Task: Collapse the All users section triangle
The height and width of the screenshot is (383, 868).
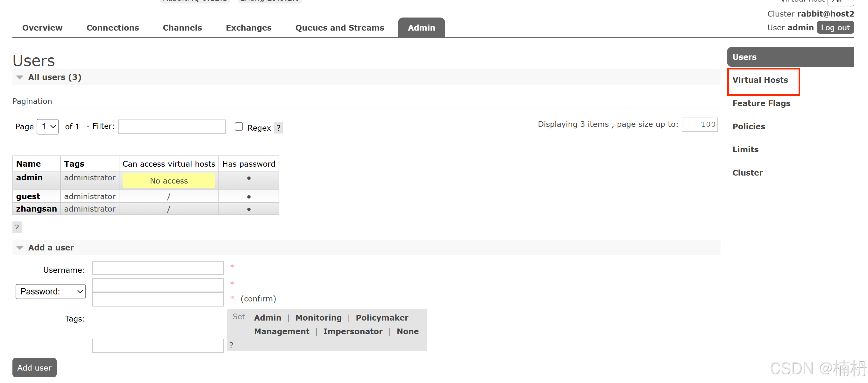Action: coord(19,77)
